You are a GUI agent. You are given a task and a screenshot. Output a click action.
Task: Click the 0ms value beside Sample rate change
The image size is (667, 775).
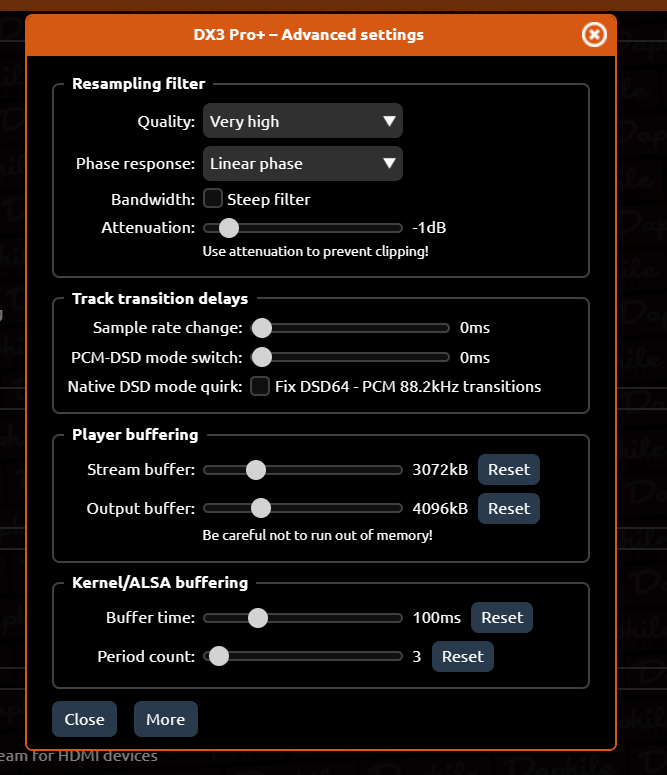click(x=475, y=328)
